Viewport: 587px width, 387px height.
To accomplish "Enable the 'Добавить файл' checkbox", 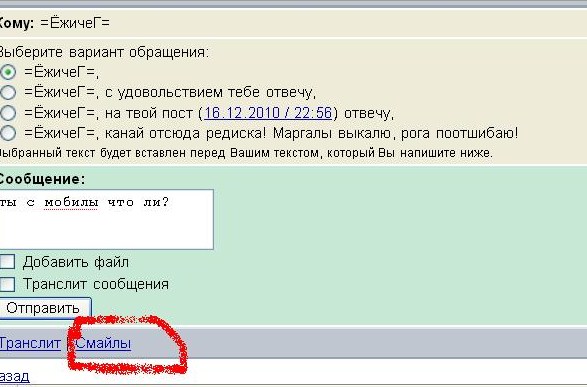I will (x=7, y=262).
